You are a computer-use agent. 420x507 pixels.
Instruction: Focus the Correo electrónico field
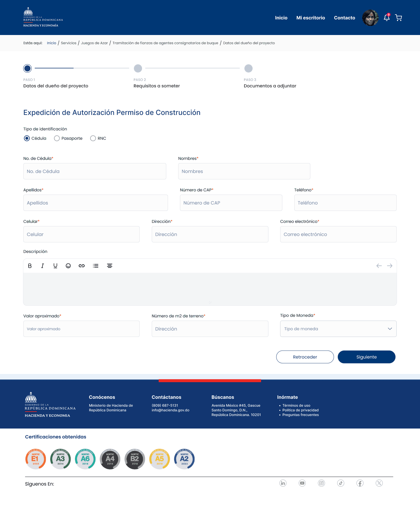[338, 234]
